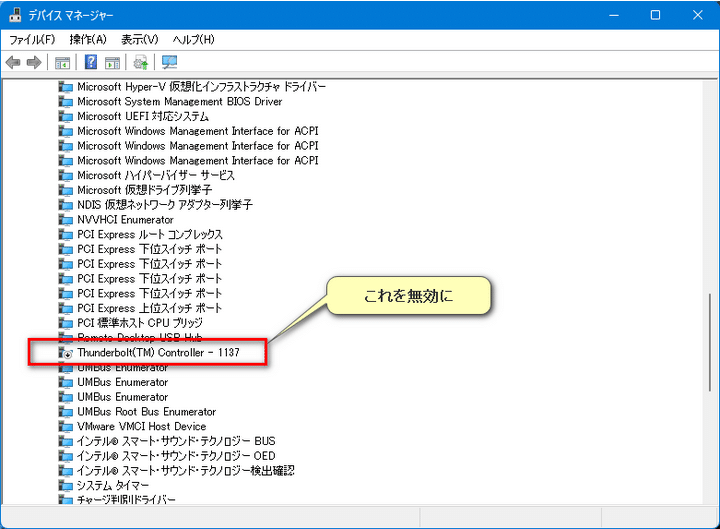Select NVVHCI Enumerator device
The image size is (720, 529).
125,219
